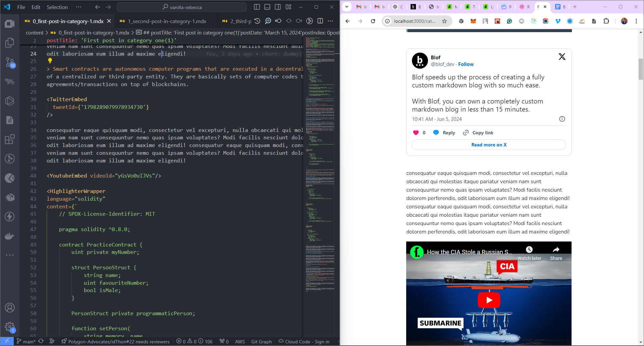Open the Git branch picker 'main*'
The width and height of the screenshot is (644, 346).
click(x=26, y=341)
